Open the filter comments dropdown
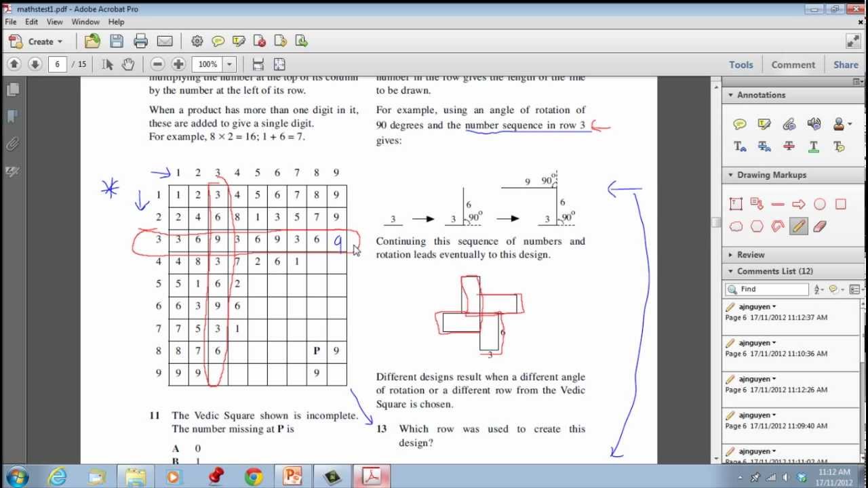Screen dimensions: 868x488 click(837, 289)
